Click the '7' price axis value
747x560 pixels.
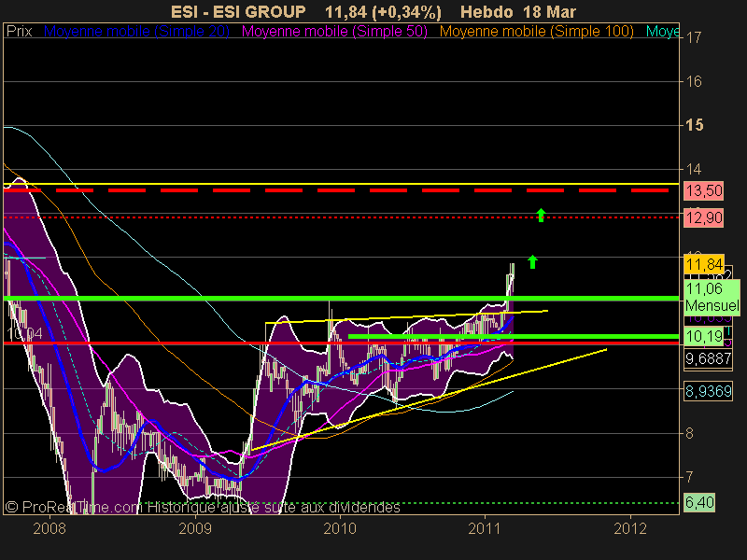[x=689, y=477]
